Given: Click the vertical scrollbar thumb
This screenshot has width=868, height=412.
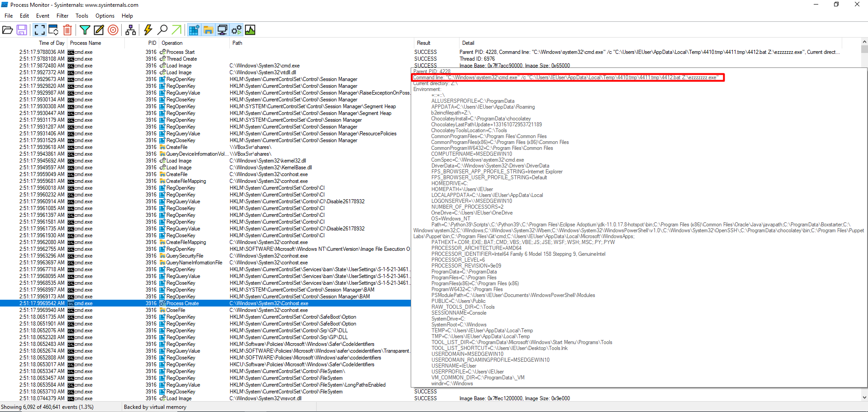Looking at the screenshot, I should 864,49.
